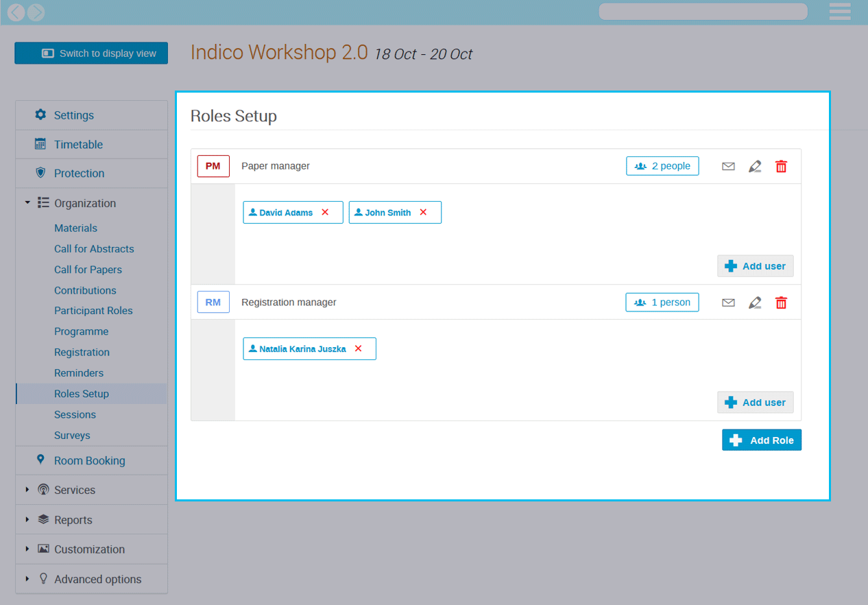This screenshot has width=868, height=605.
Task: Edit the Registration manager role with pencil icon
Action: [x=755, y=302]
